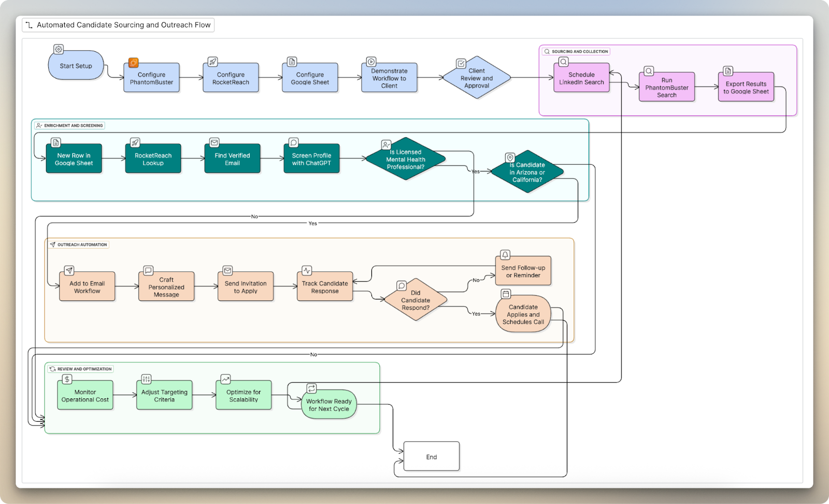Select the Automated Candidate Sourcing and Outreach Flow title tab
This screenshot has width=829, height=504.
click(x=118, y=25)
